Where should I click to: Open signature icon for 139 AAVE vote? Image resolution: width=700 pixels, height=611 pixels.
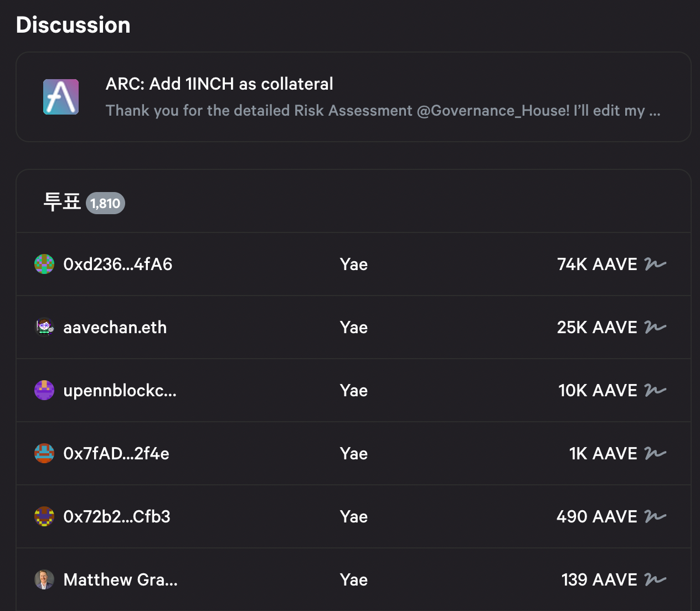click(655, 580)
